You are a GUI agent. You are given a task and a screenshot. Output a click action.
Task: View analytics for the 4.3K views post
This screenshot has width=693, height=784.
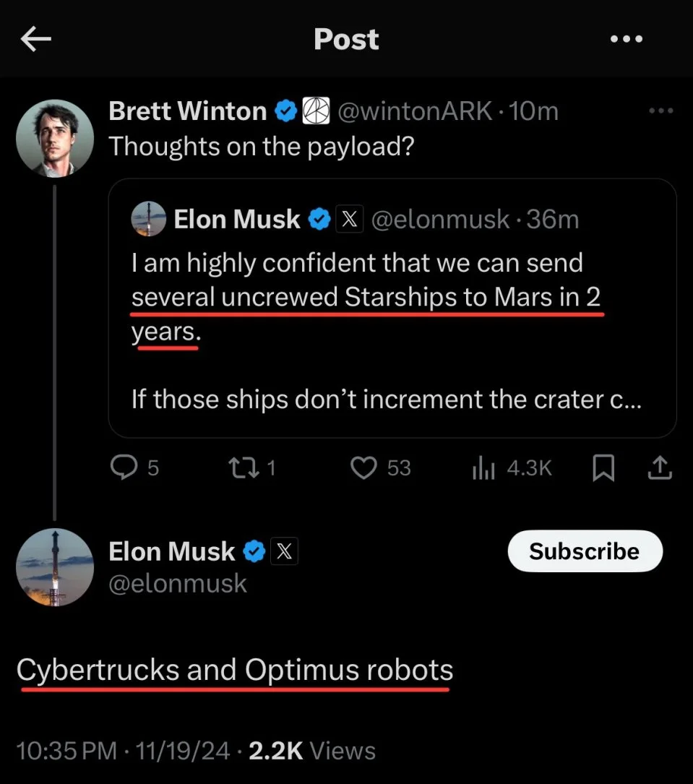[512, 468]
